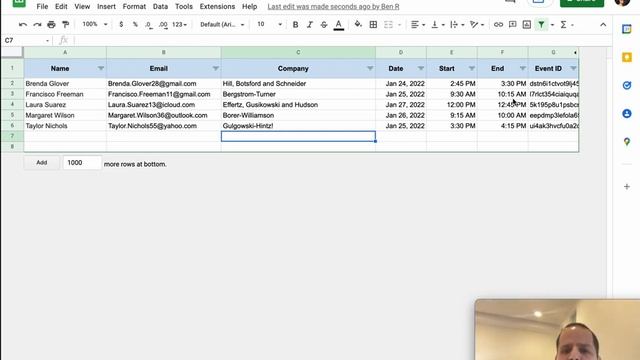Decrease decimal places icon

pyautogui.click(x=149, y=25)
